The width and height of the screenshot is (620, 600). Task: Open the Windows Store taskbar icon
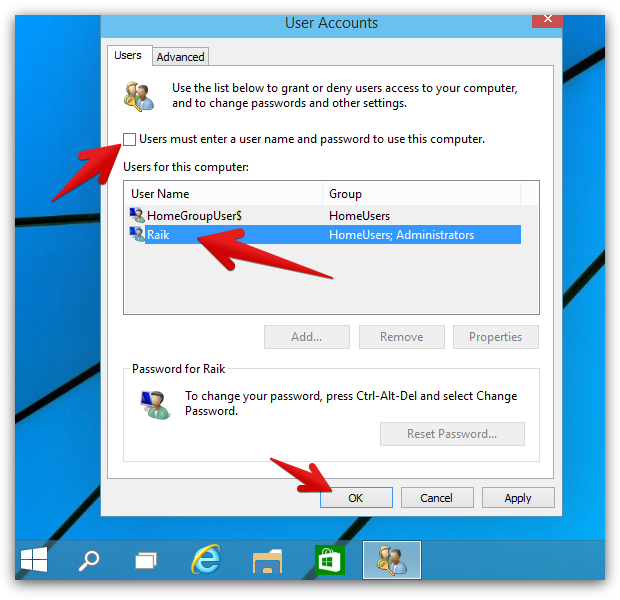[x=330, y=560]
